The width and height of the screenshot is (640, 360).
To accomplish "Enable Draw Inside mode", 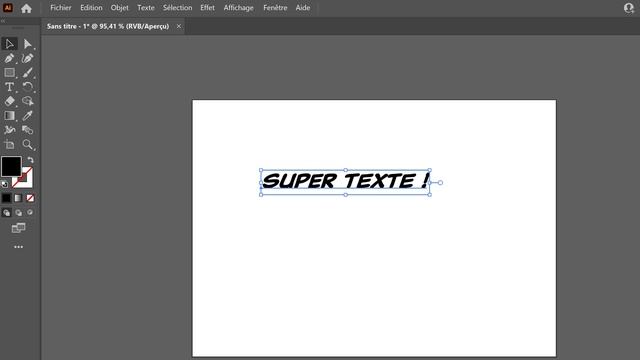I will click(x=30, y=213).
